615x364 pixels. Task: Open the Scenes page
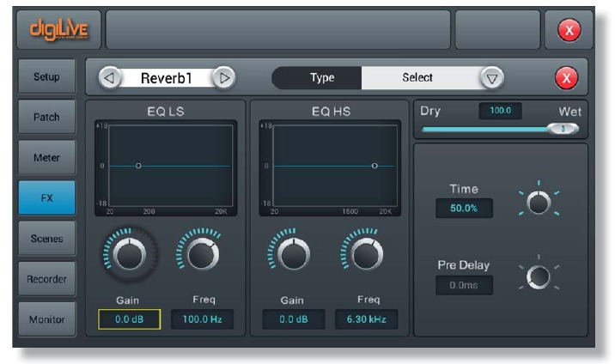tap(46, 238)
